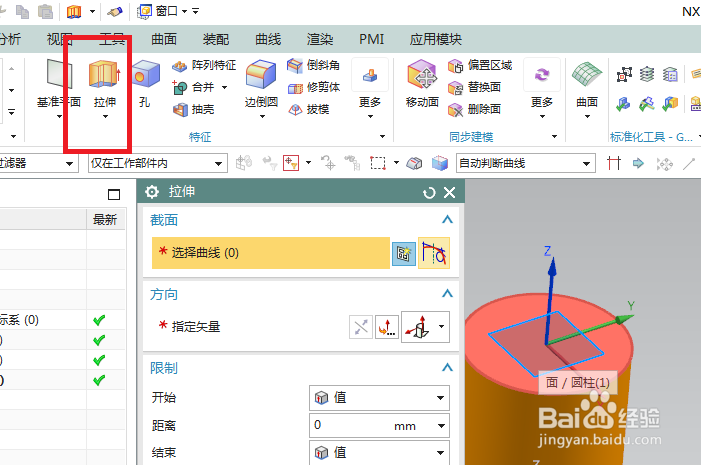Viewport: 701px width, 465px height.
Task: Open 仅在工作部件内 scope dropdown
Action: pyautogui.click(x=218, y=164)
